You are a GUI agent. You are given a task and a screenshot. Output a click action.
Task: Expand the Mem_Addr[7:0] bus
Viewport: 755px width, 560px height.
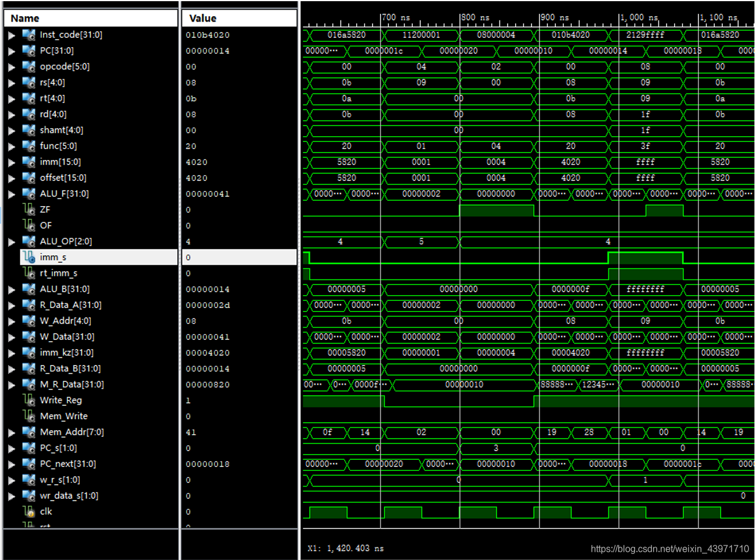(12, 433)
